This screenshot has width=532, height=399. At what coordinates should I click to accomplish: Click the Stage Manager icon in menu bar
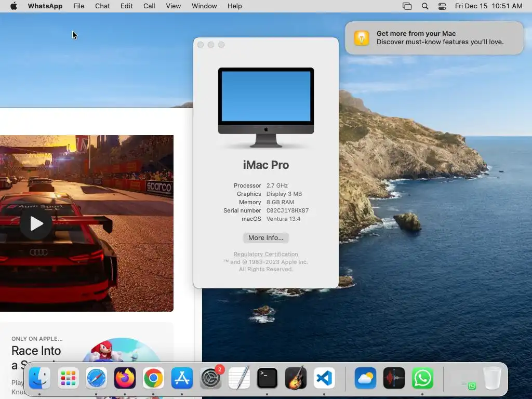point(407,6)
